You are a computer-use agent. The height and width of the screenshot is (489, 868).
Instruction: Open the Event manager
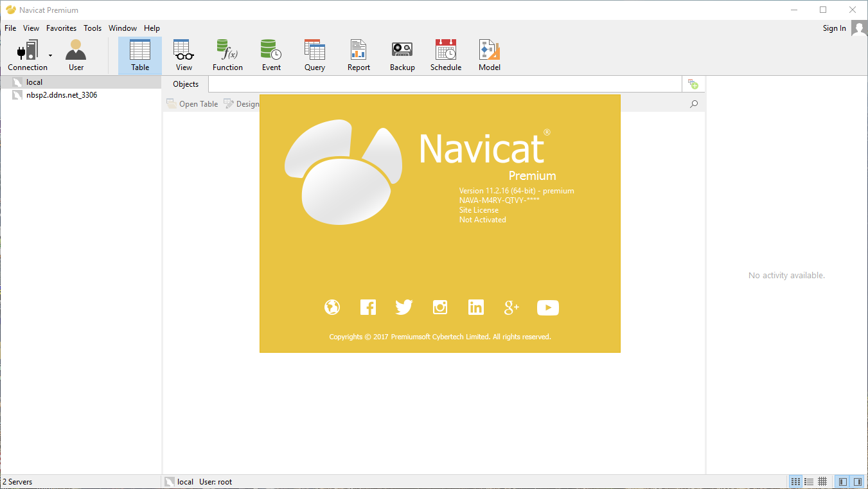point(270,55)
